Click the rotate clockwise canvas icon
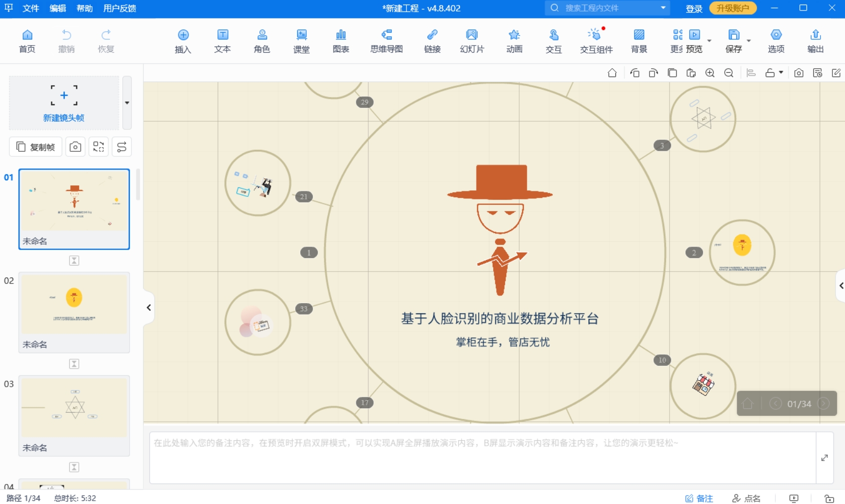The image size is (845, 504). [653, 73]
